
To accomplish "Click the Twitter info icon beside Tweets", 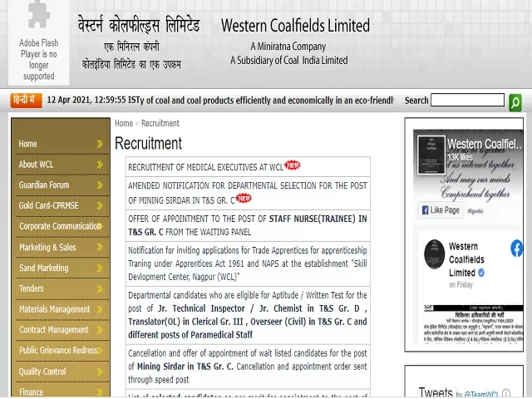I will 506,393.
